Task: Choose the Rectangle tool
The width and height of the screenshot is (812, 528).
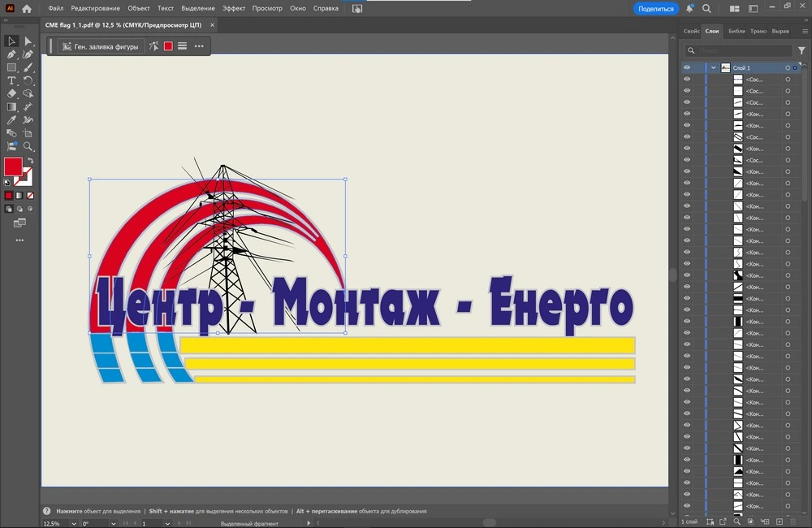Action: pos(12,67)
